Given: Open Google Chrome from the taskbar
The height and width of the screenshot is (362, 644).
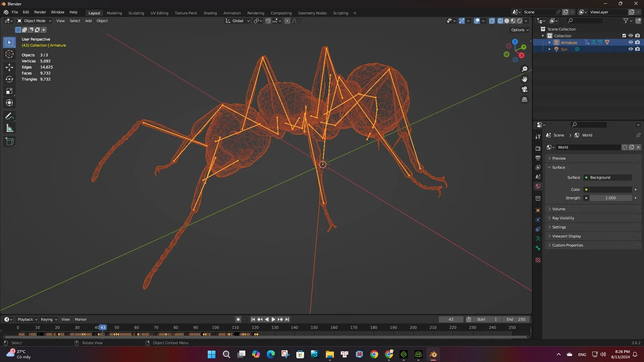Looking at the screenshot, I should pyautogui.click(x=374, y=354).
